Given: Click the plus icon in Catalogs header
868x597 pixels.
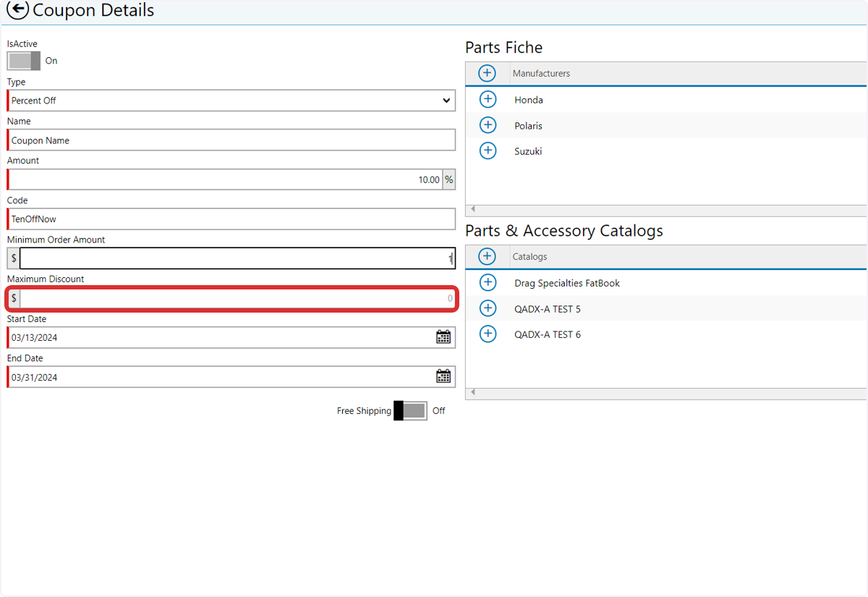Looking at the screenshot, I should (x=487, y=256).
